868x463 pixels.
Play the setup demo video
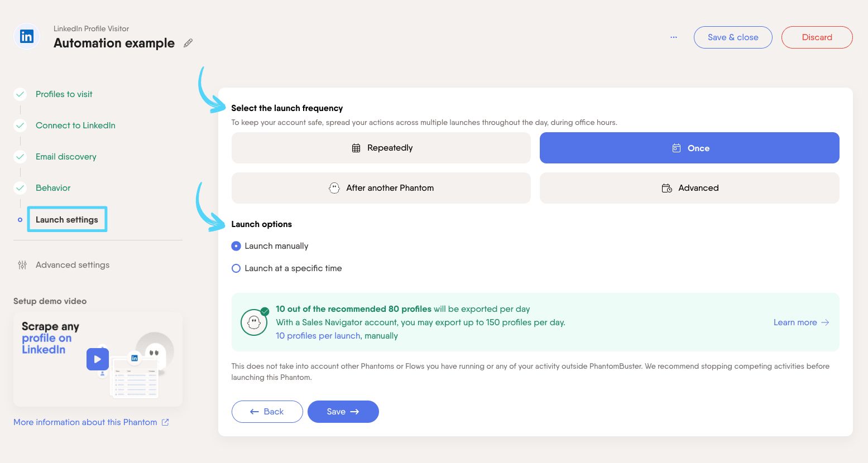[x=98, y=359]
